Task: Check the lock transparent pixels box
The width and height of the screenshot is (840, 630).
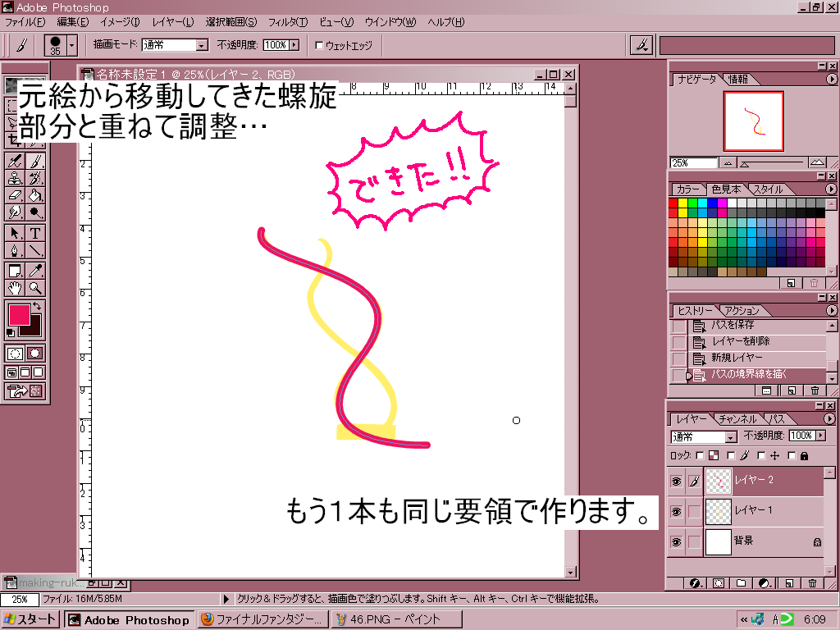Action: point(700,455)
